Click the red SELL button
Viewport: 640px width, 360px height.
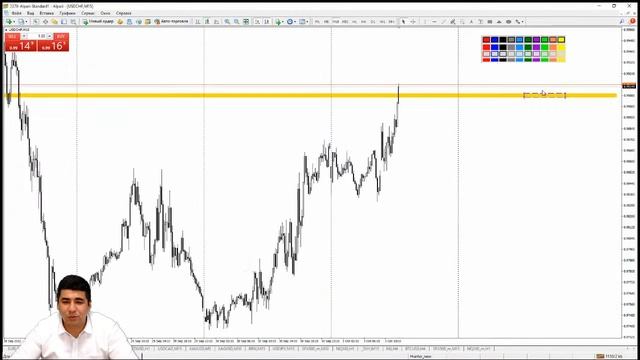pos(12,36)
